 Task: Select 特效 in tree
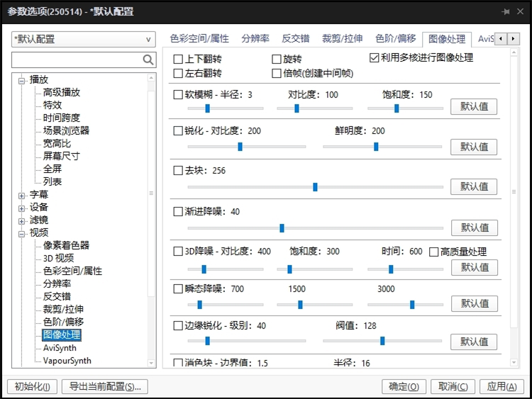pos(52,105)
